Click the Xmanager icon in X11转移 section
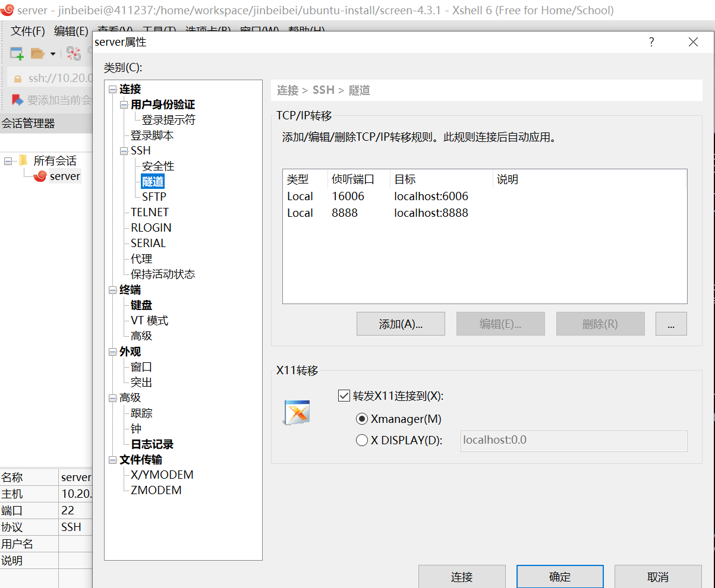This screenshot has width=715, height=588. coord(296,413)
